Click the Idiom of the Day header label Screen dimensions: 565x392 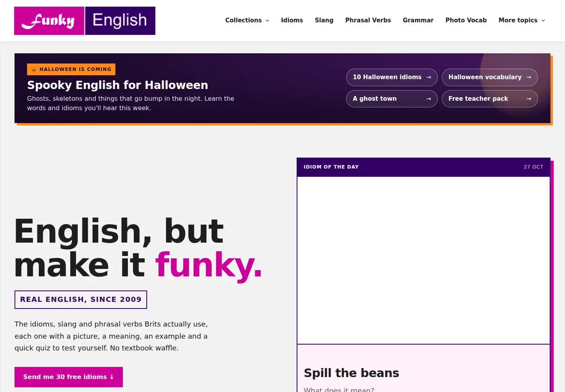click(331, 167)
